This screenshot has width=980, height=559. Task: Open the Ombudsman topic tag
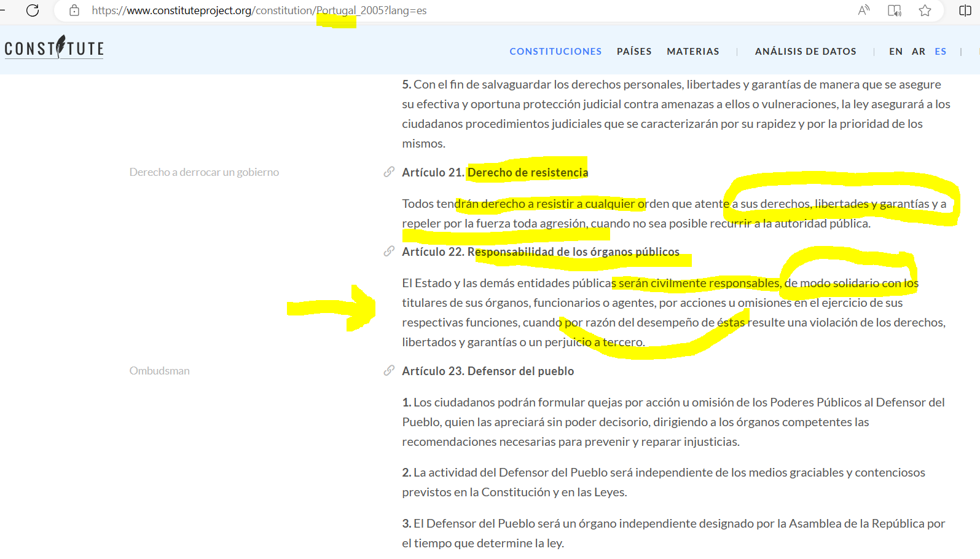tap(159, 371)
